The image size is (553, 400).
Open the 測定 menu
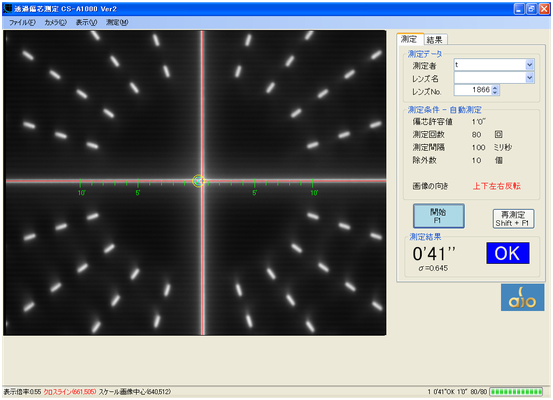(117, 23)
